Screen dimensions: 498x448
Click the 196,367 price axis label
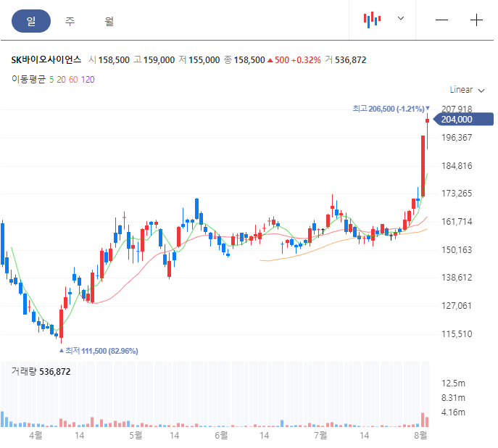click(457, 138)
